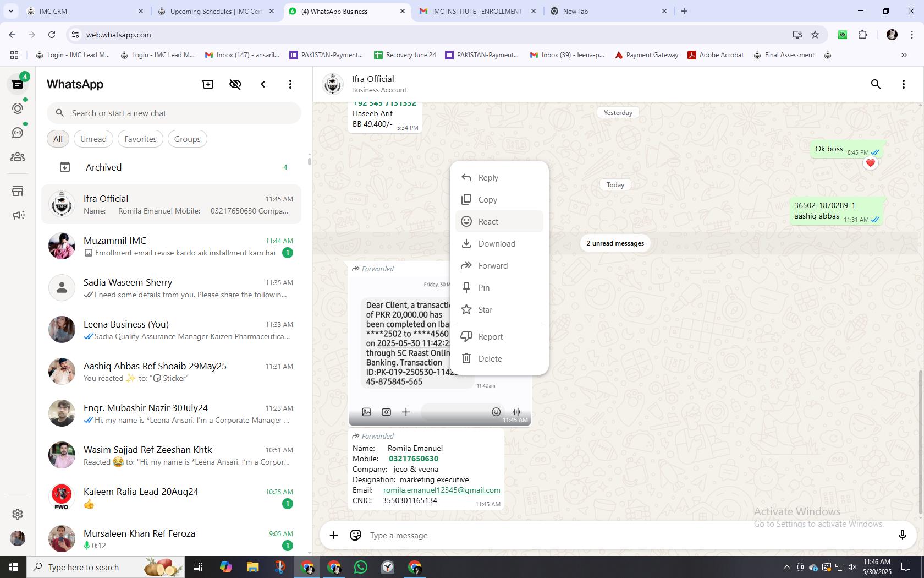The image size is (924, 578).
Task: Toggle the privacy eye-slash icon
Action: (235, 84)
